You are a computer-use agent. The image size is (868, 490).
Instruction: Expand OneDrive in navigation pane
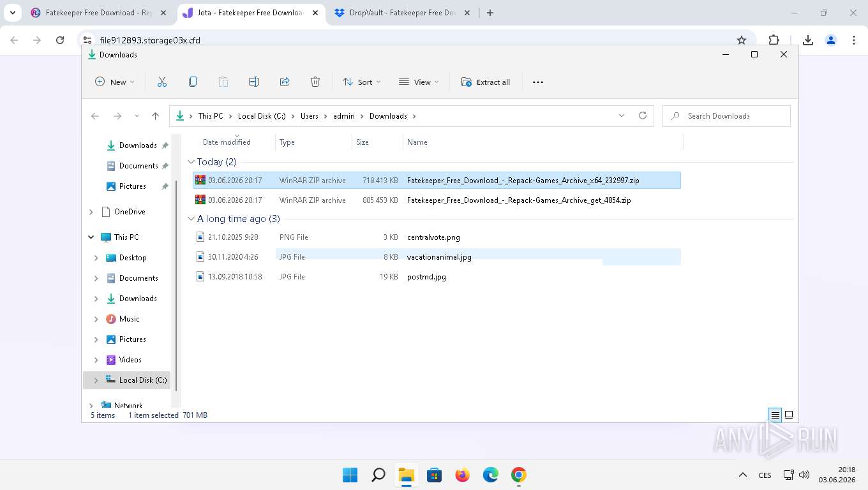click(91, 212)
